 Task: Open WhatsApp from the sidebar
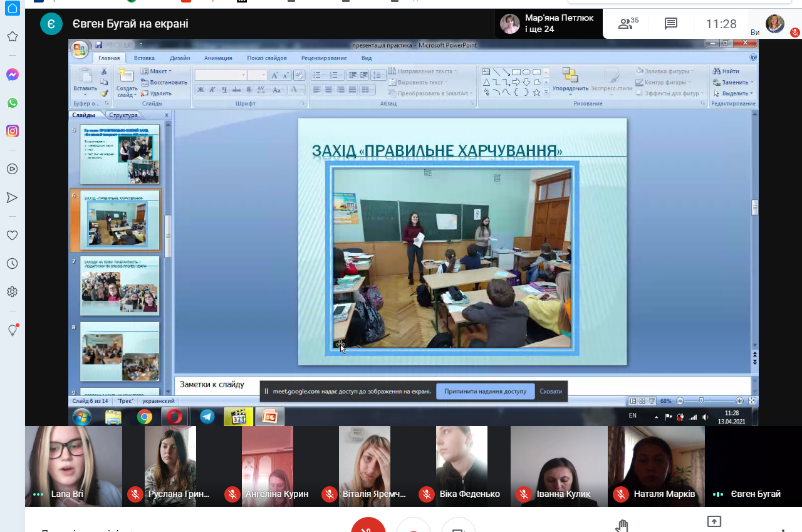click(12, 103)
